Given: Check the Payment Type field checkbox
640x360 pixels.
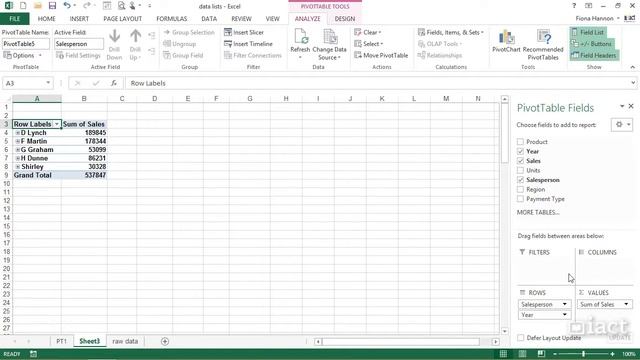Looking at the screenshot, I should point(520,199).
